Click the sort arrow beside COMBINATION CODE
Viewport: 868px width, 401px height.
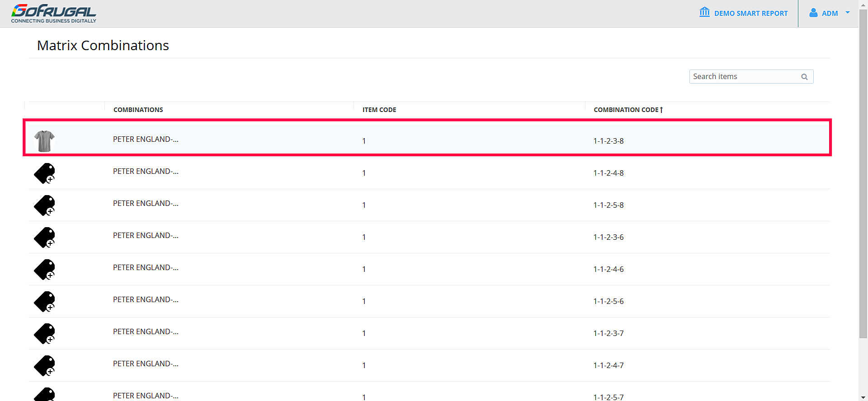pyautogui.click(x=661, y=110)
